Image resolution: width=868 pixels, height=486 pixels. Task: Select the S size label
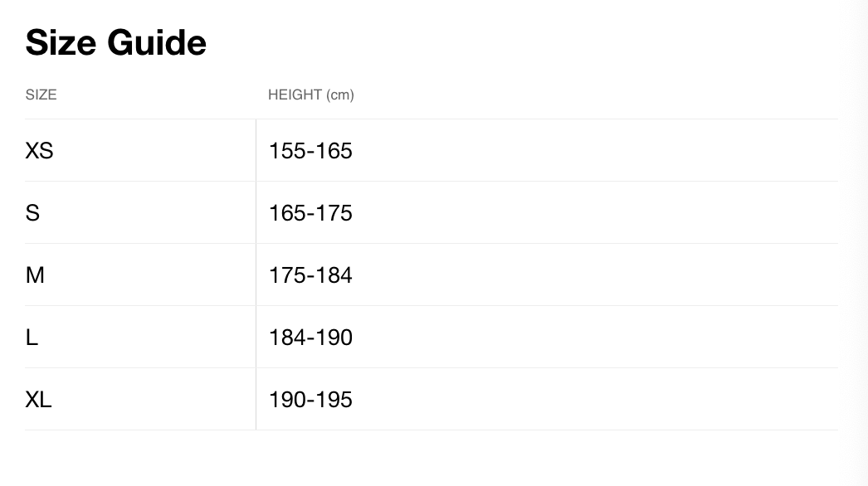[x=32, y=213]
